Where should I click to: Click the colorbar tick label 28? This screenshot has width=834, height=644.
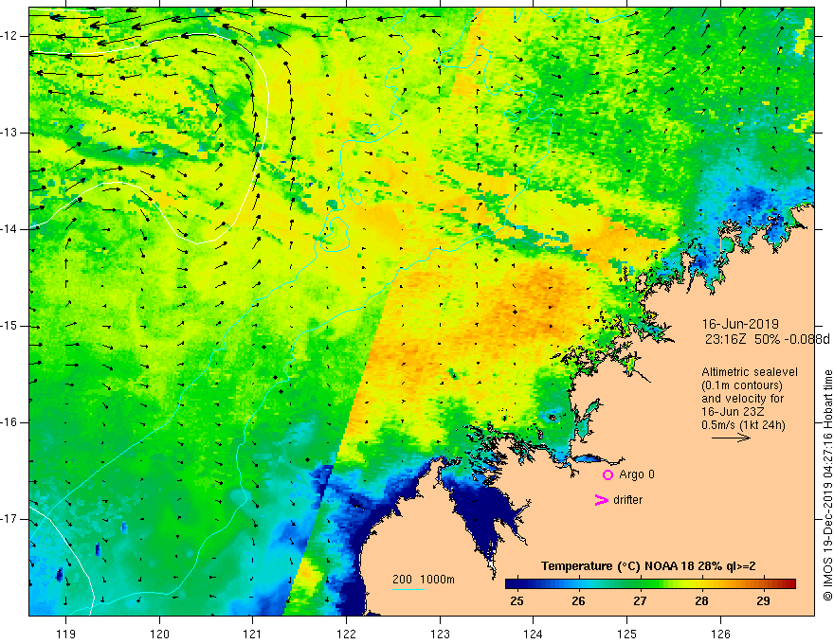point(701,601)
